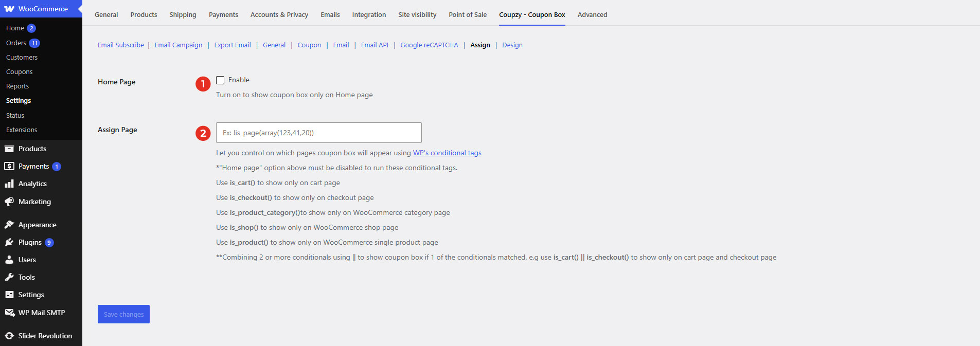
Task: Open the General settings tab
Action: pos(106,14)
